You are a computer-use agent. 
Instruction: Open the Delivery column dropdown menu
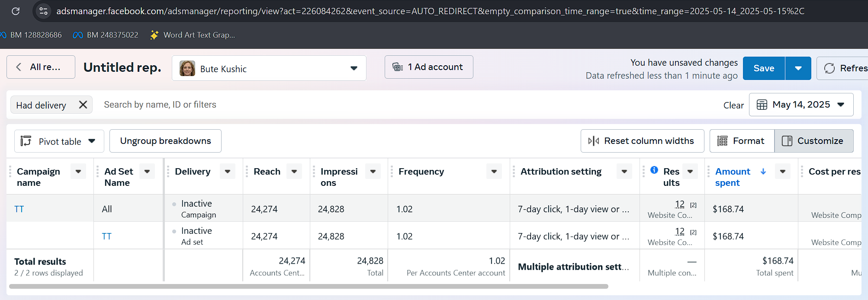[228, 172]
